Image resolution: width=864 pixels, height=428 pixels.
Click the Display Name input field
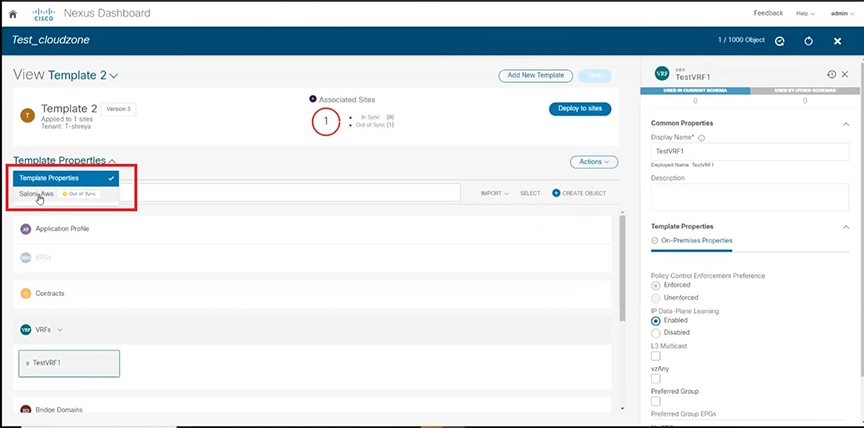pos(750,151)
